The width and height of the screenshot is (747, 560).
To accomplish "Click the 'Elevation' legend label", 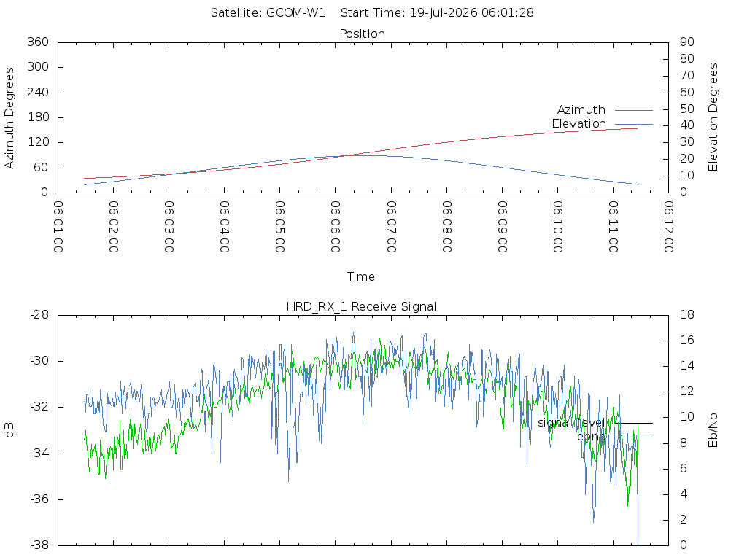I will pos(578,124).
